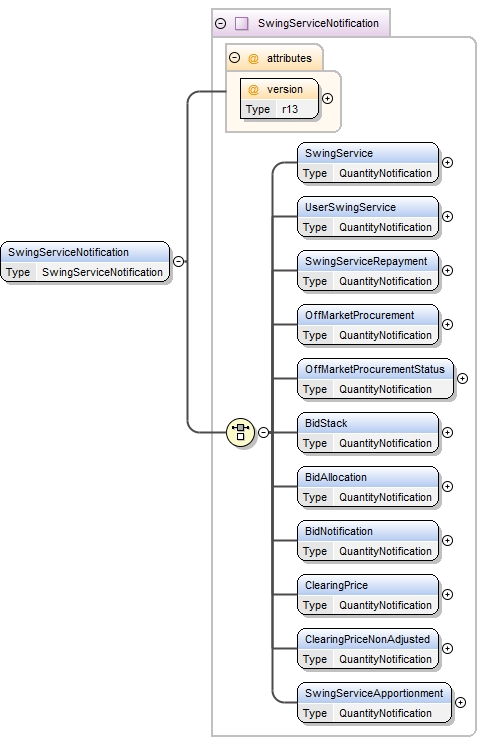This screenshot has width=478, height=738.
Task: Collapse the SwingServiceNotification type header
Action: coord(220,23)
